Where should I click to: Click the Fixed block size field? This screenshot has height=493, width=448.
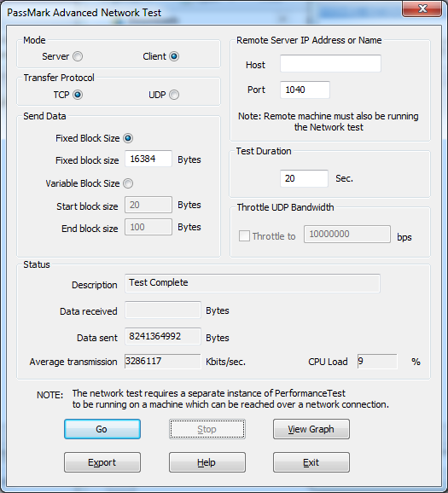(148, 159)
